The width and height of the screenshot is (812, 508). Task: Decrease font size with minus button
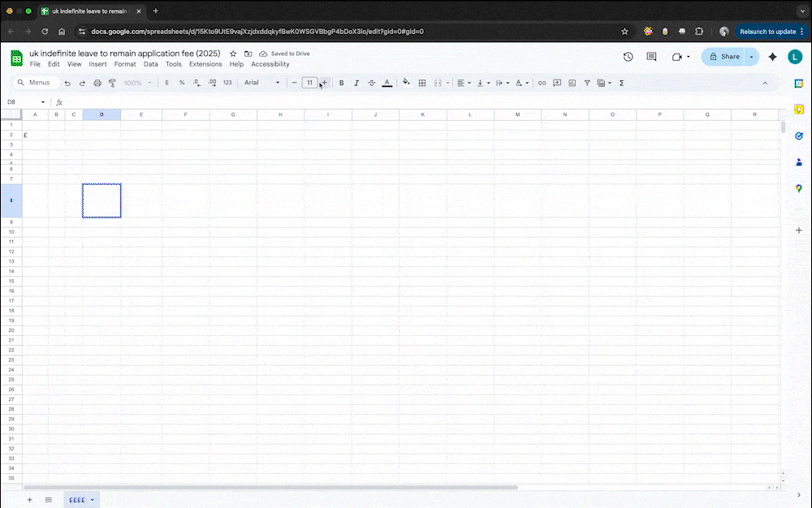click(x=294, y=83)
